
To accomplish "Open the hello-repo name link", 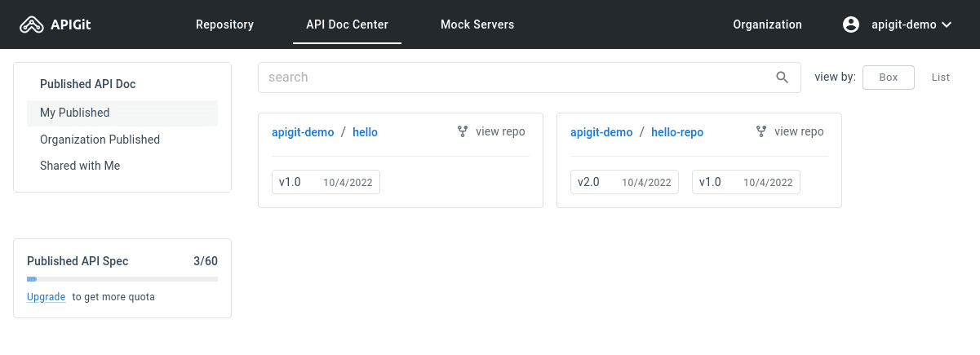I will pyautogui.click(x=677, y=132).
